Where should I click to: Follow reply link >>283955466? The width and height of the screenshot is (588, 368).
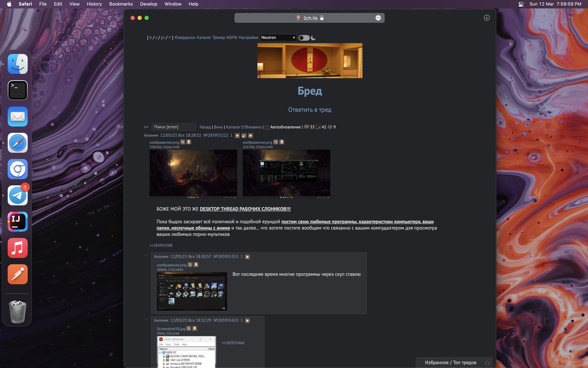point(233,343)
